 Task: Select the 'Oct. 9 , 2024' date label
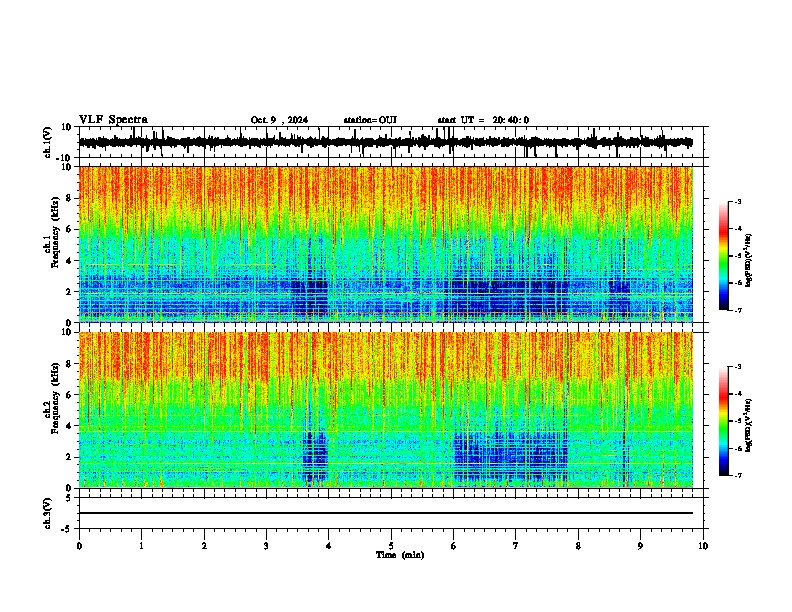click(x=279, y=120)
